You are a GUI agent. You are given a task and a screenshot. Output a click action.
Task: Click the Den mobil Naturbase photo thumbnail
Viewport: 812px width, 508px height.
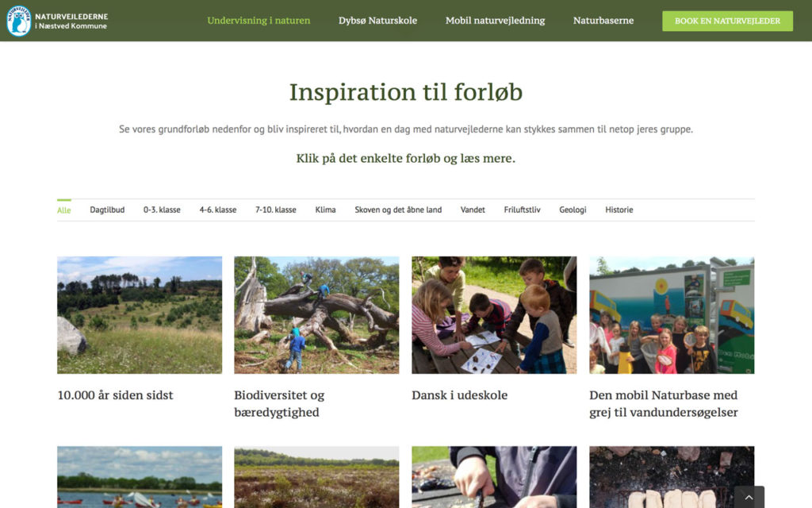[672, 314]
